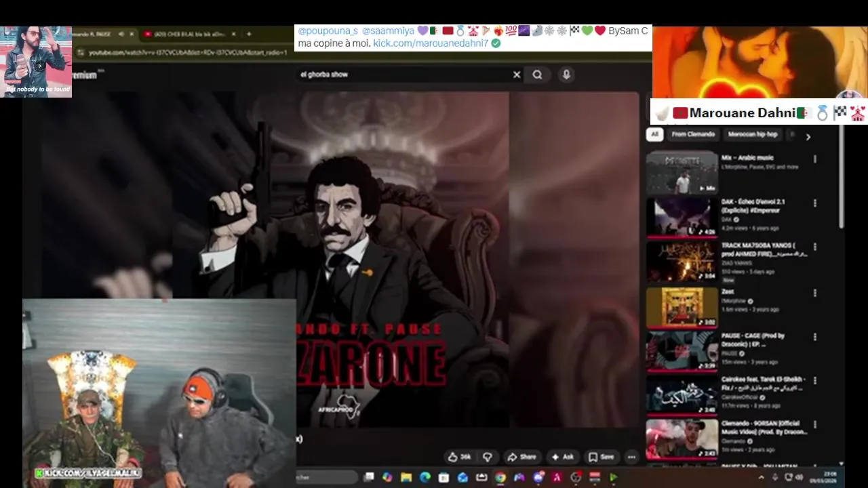The width and height of the screenshot is (868, 488).
Task: Open the TRACK MA7SOBA YANOS thumbnail
Action: [682, 261]
